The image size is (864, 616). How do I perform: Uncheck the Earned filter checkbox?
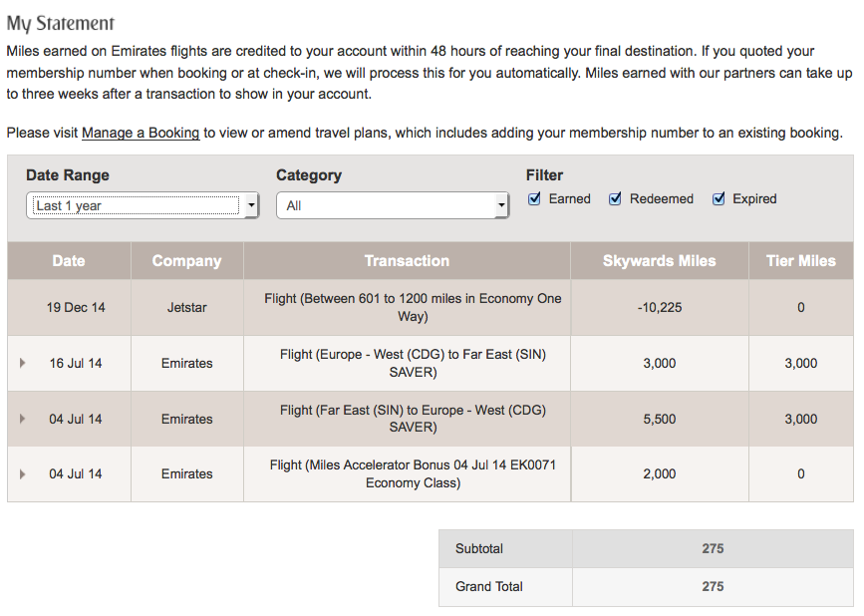point(534,199)
